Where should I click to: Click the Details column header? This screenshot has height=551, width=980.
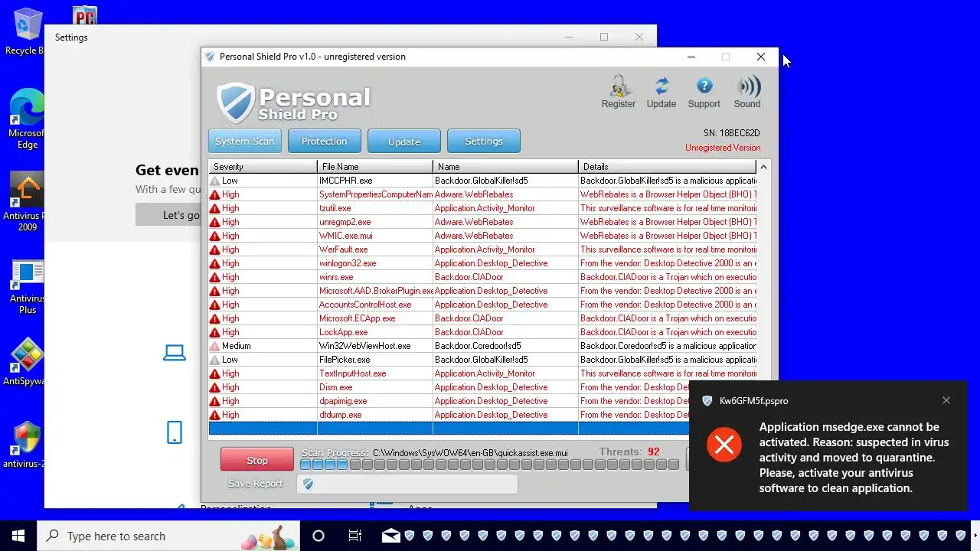point(667,166)
